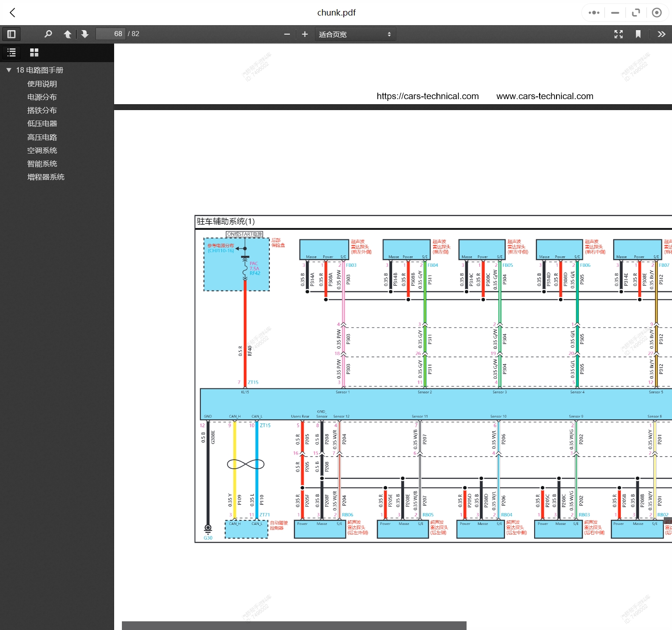The width and height of the screenshot is (672, 630).
Task: Click the back arrow to leave the viewer
Action: coord(12,13)
